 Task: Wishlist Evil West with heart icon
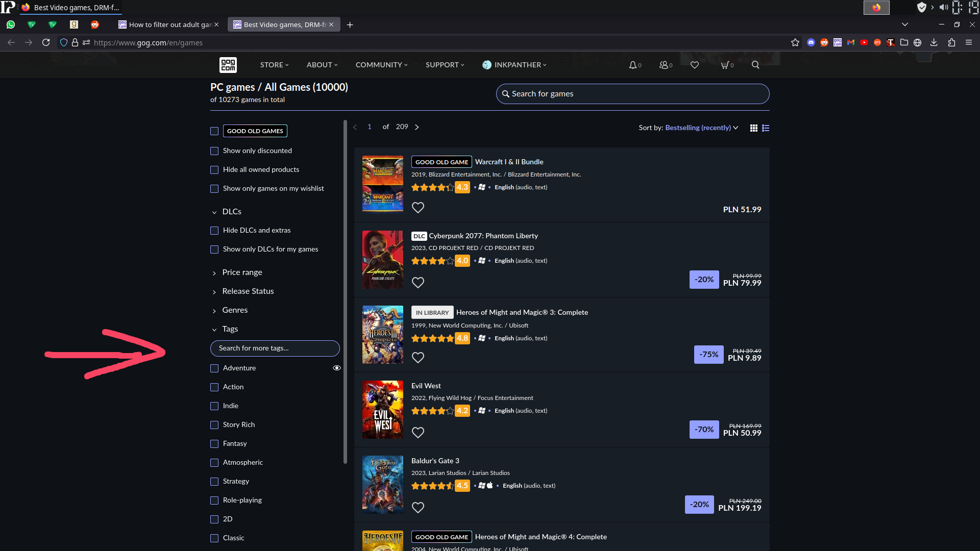coord(418,433)
